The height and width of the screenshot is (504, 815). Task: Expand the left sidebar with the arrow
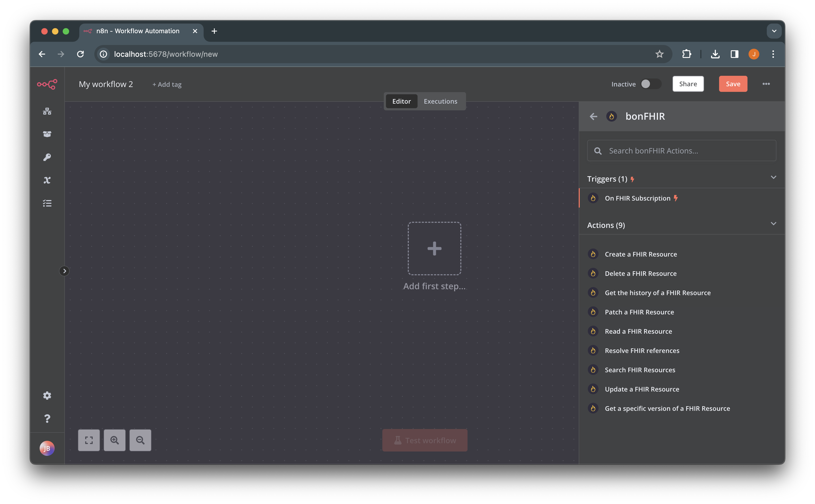point(64,271)
